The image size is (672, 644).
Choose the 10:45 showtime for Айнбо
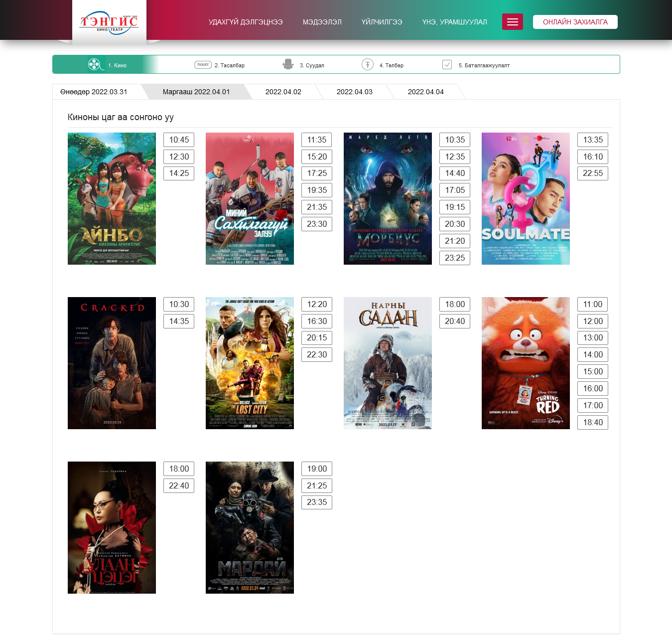click(179, 140)
